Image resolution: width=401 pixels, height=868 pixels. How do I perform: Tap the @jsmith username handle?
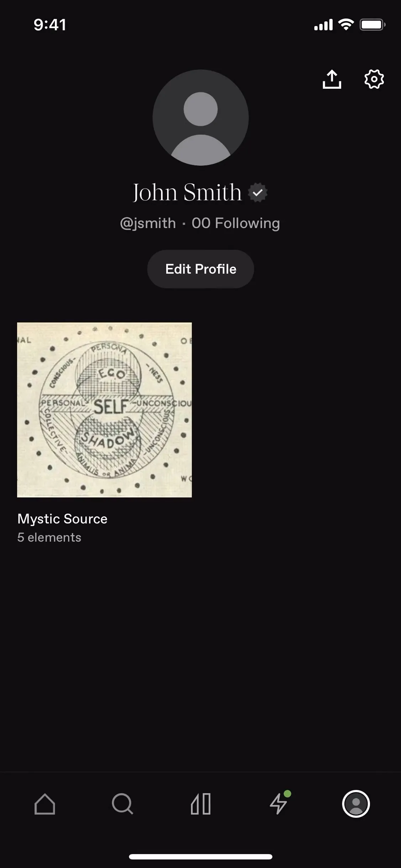148,223
